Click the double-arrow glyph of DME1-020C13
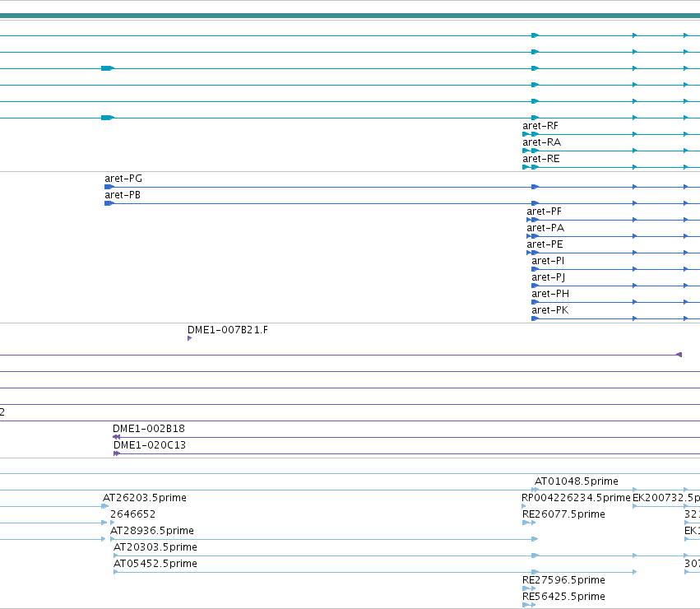 (x=117, y=453)
